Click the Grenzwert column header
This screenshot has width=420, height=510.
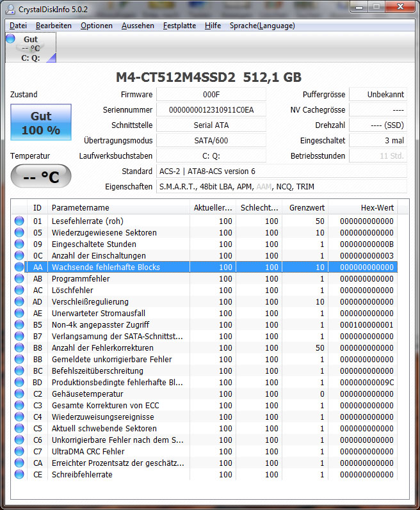pyautogui.click(x=305, y=207)
